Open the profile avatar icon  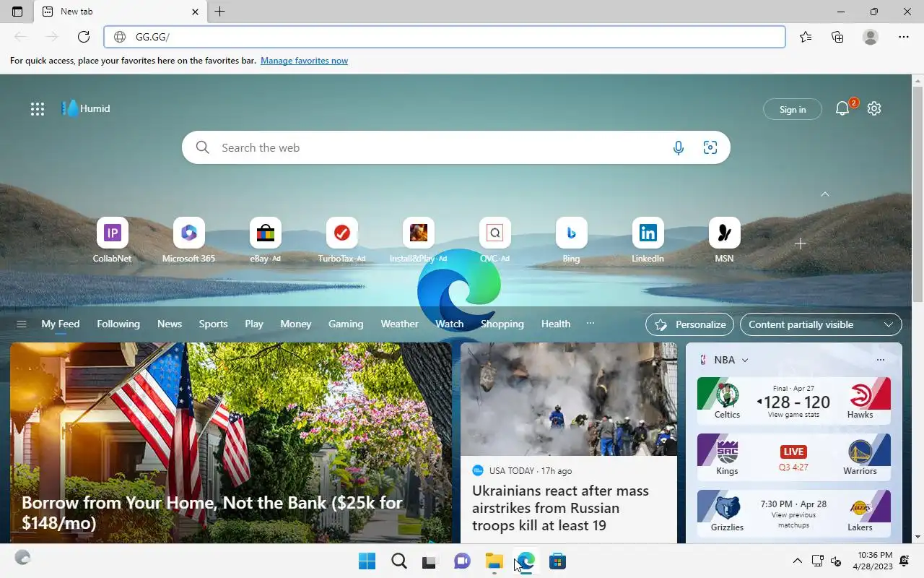[871, 37]
